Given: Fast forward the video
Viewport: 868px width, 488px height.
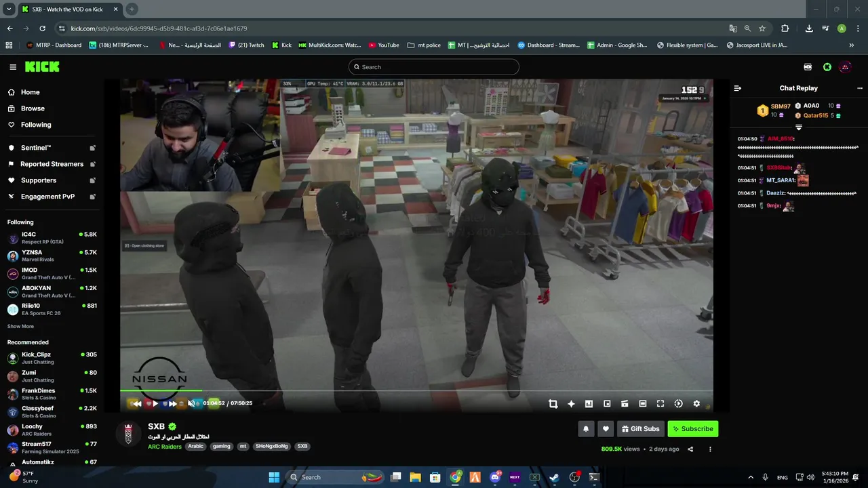Looking at the screenshot, I should tap(173, 403).
